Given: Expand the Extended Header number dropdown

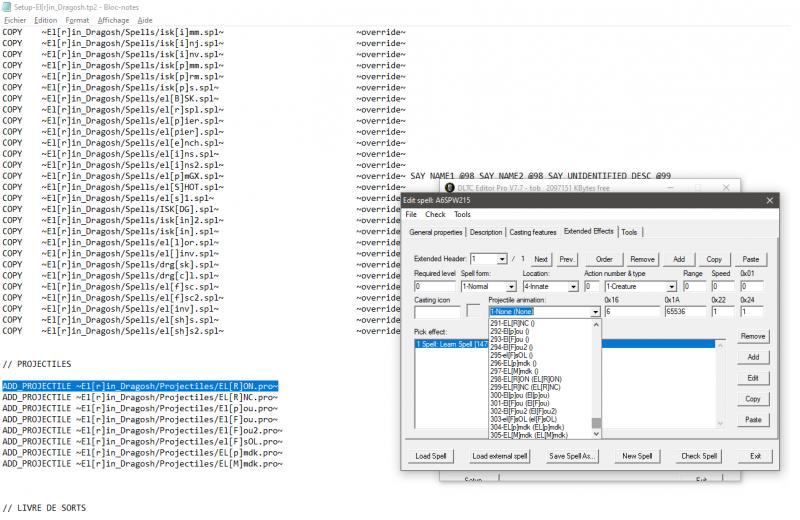Looking at the screenshot, I should (x=502, y=259).
